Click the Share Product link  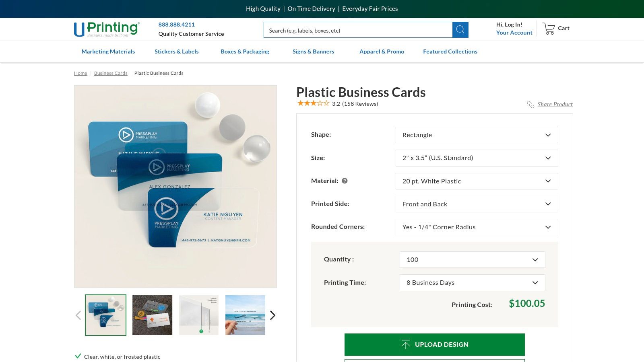click(x=555, y=105)
